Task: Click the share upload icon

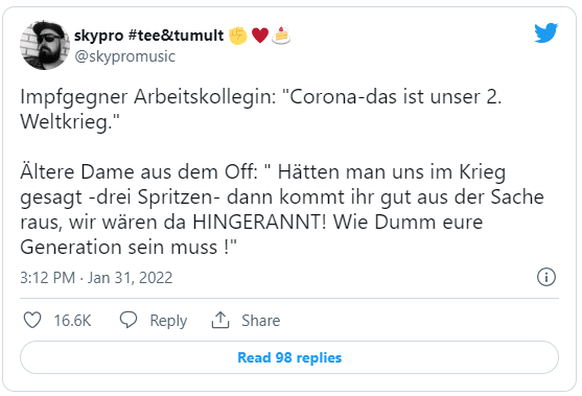Action: [220, 320]
